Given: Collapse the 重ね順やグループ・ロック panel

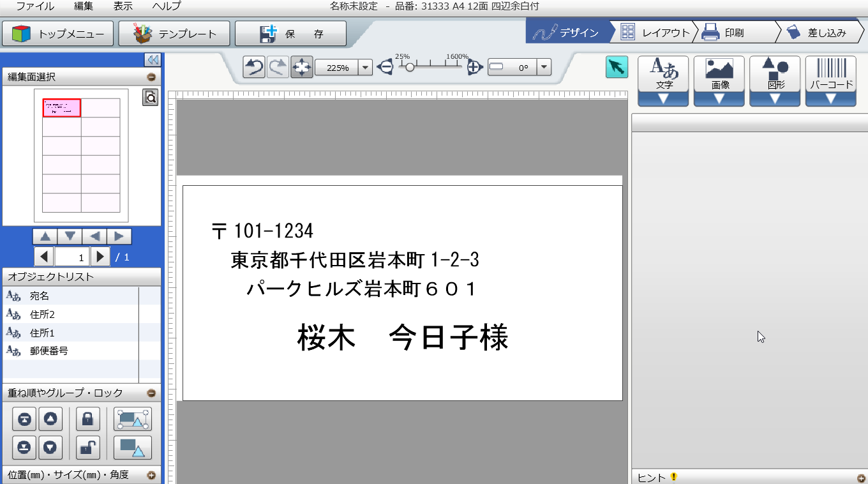Looking at the screenshot, I should click(x=151, y=393).
